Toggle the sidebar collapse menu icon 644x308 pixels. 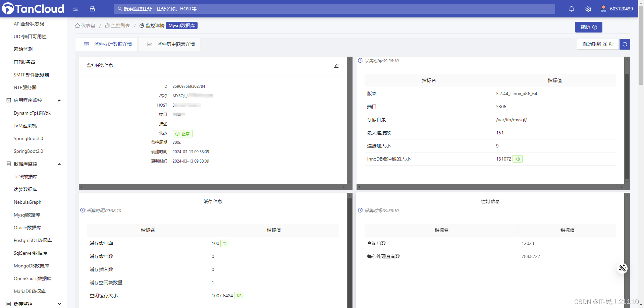coord(75,9)
